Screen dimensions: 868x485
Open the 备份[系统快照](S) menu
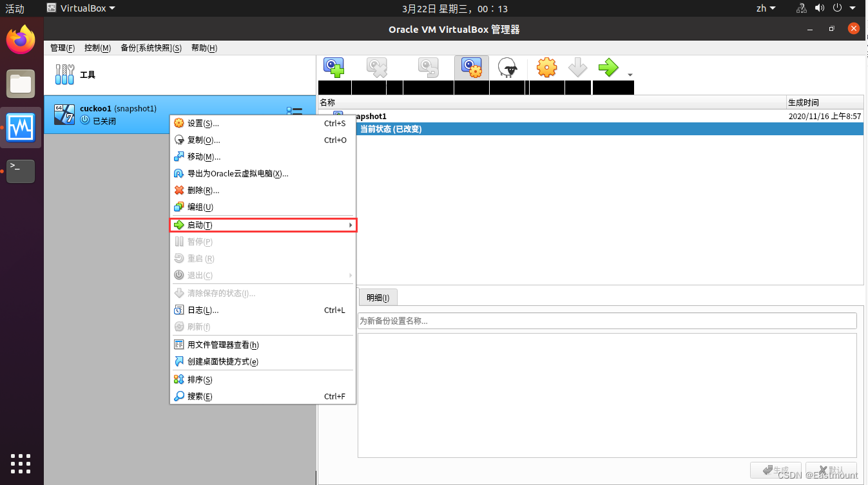pos(151,48)
